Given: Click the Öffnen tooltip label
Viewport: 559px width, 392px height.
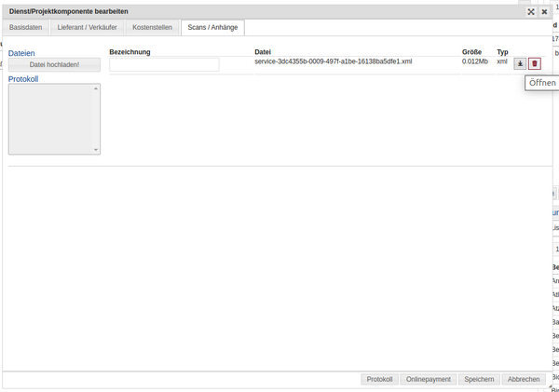Looking at the screenshot, I should (x=541, y=83).
